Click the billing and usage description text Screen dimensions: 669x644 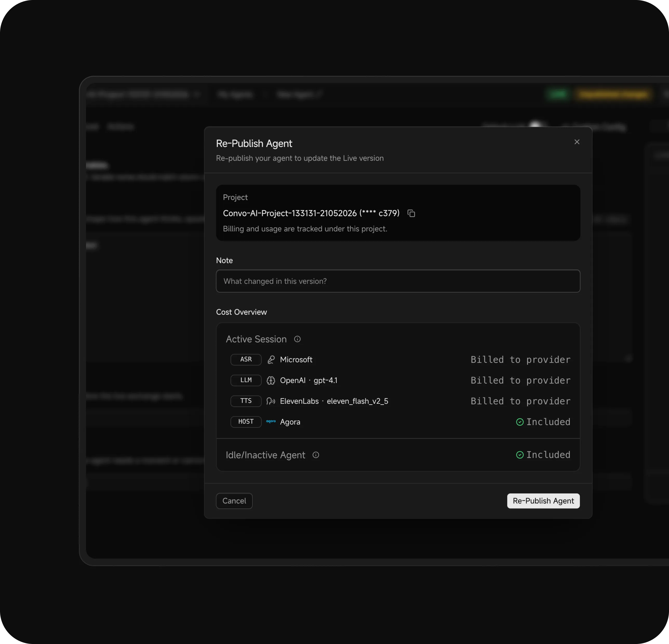pyautogui.click(x=305, y=229)
